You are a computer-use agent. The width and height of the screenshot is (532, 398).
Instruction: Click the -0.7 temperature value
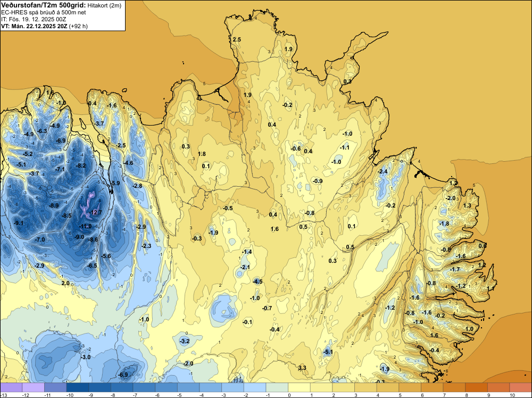(x=267, y=308)
